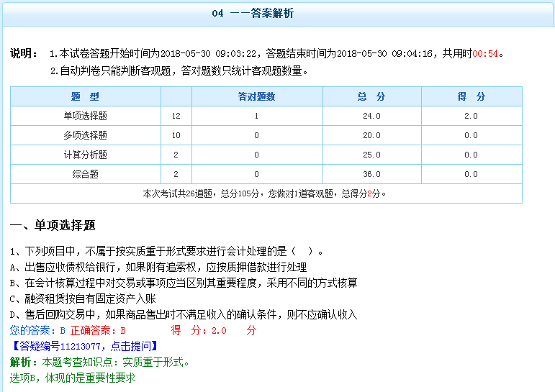
Task: Click the line 选项B，体现的是重要性要求
Action: point(73,378)
